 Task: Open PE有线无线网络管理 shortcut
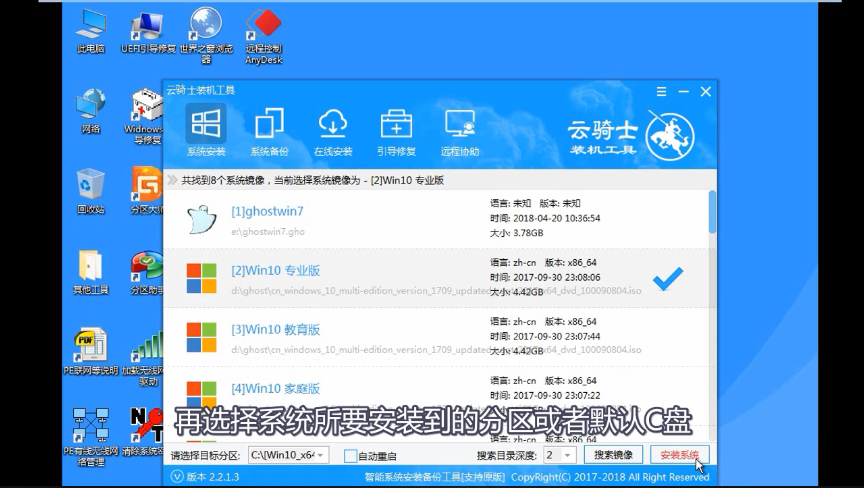click(x=91, y=437)
